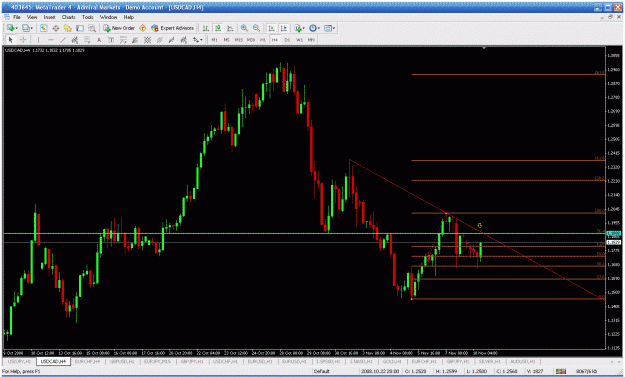Switch timeframe to MN
625x377 pixels.
click(x=311, y=40)
